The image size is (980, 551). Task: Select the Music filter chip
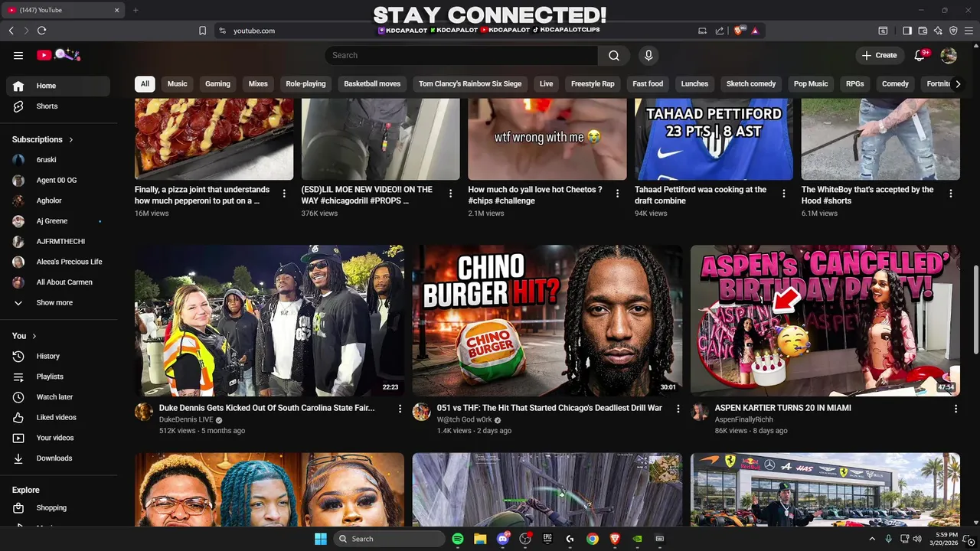click(177, 83)
